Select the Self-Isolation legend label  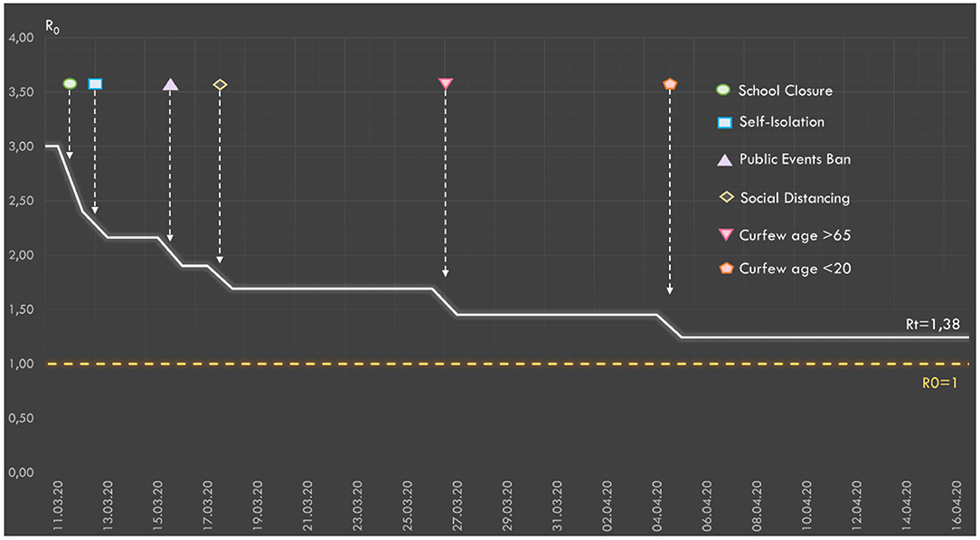tap(782, 122)
